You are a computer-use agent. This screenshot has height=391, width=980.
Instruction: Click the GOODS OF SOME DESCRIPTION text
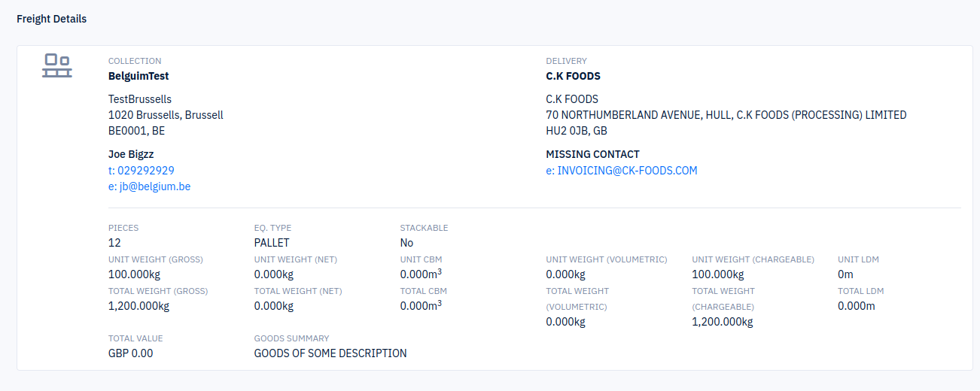[330, 353]
